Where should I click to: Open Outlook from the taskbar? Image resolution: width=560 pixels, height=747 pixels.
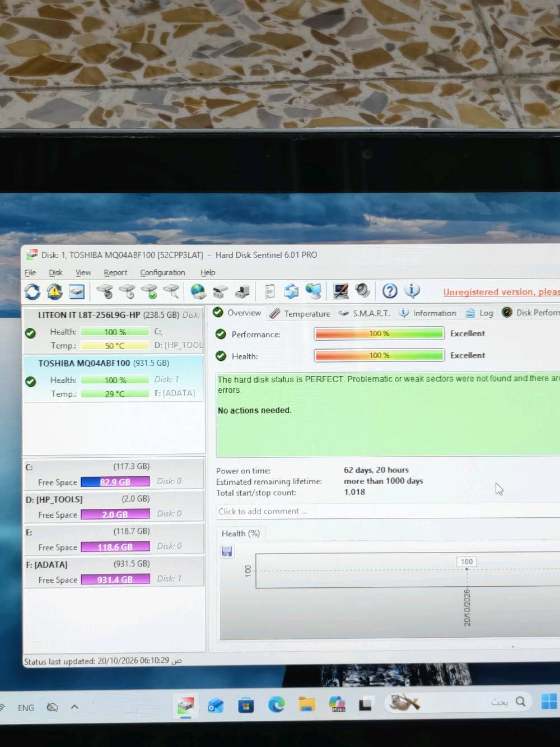(x=216, y=705)
